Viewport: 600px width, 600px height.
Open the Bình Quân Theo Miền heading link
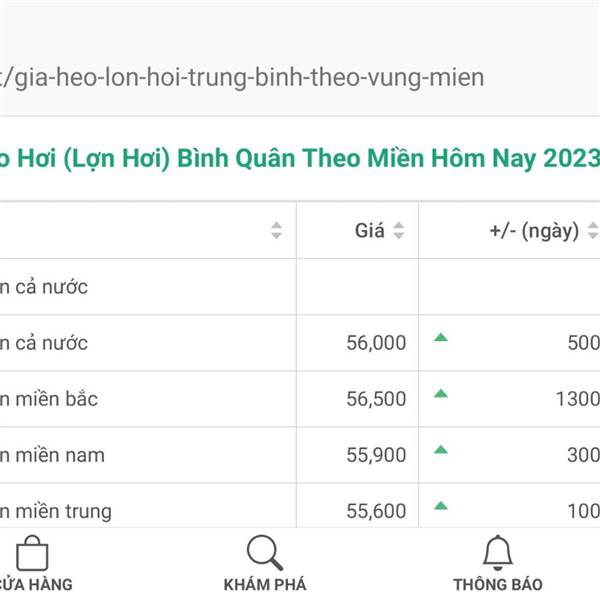300,158
